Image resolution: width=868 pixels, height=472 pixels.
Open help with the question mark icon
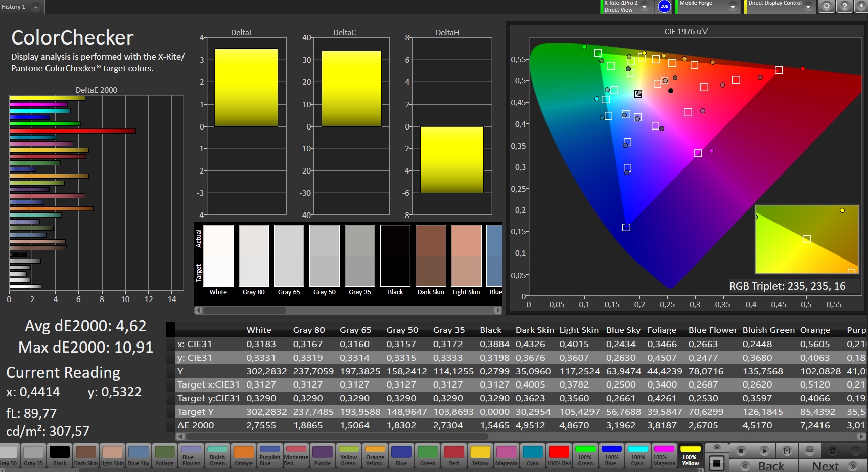pos(844,6)
